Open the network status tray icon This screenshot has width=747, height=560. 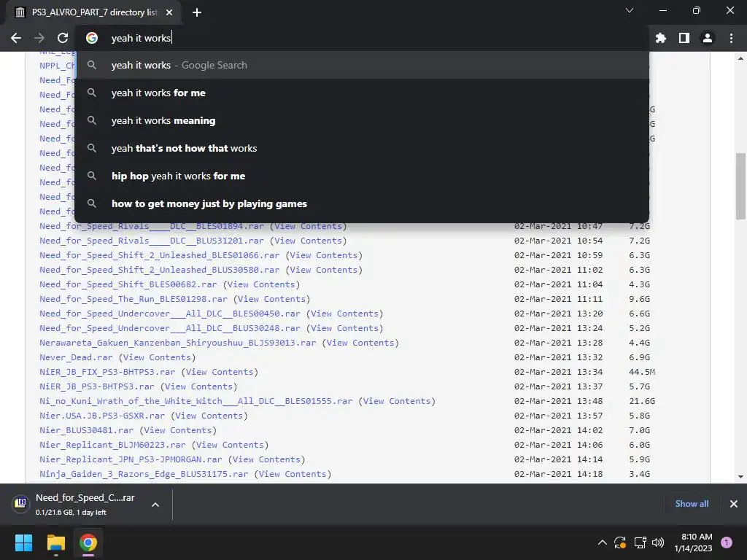point(640,542)
